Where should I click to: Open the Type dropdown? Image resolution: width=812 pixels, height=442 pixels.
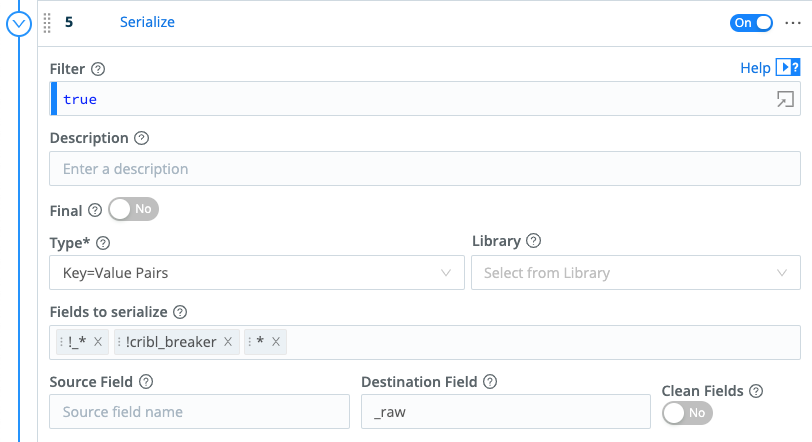click(257, 272)
